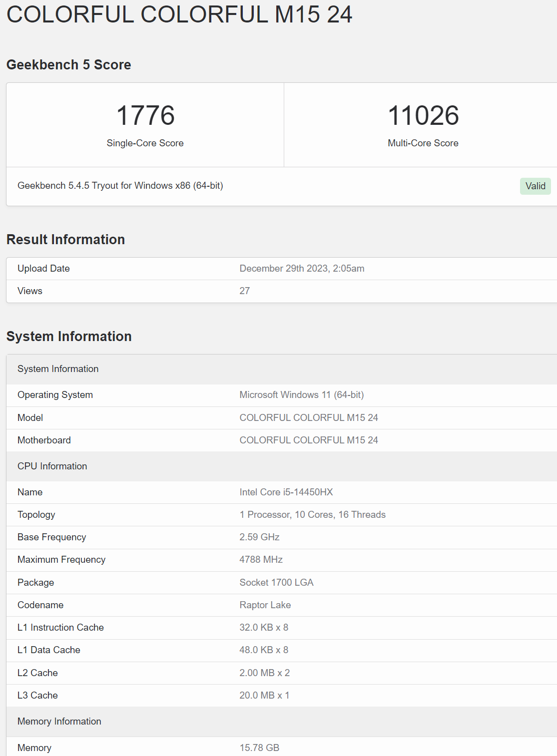
Task: Select the 15.78 GB memory value
Action: [x=260, y=748]
